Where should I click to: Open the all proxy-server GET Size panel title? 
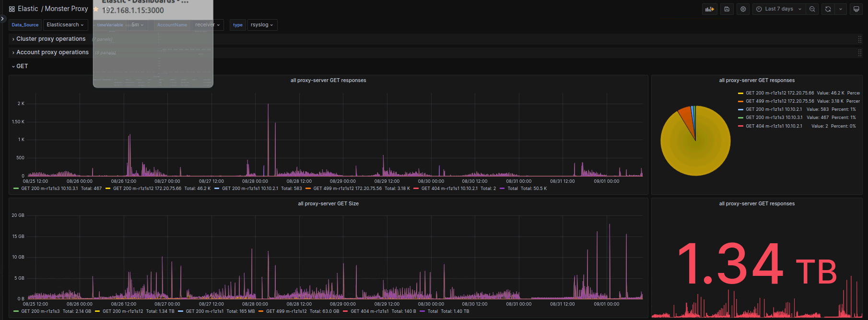pyautogui.click(x=328, y=203)
